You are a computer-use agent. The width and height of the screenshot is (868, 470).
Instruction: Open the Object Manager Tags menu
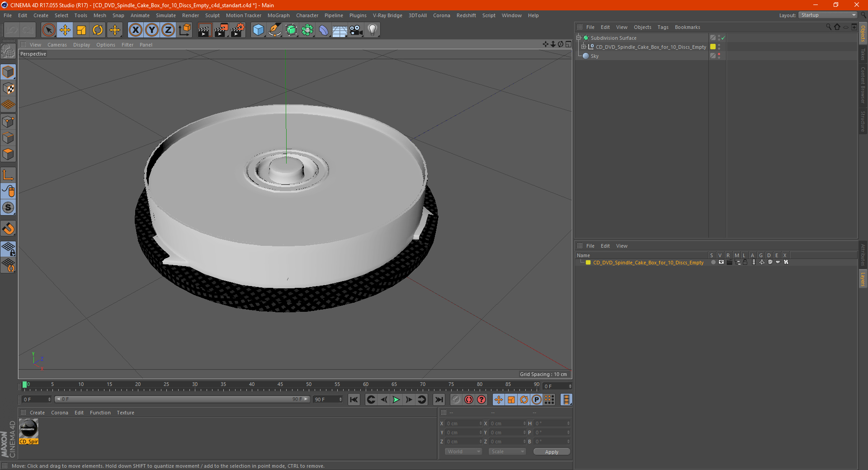click(663, 27)
